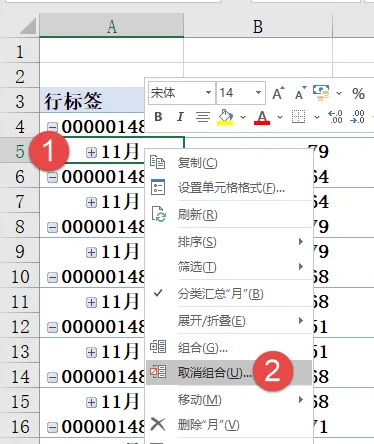The image size is (374, 444).
Task: Collapse the row 14 group
Action: pos(52,377)
